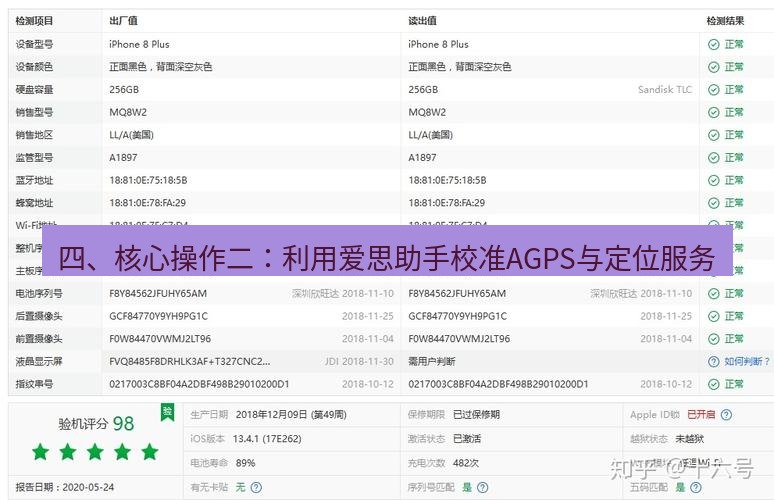Click GCF84770Y9YH9PG1C in 读出值 column
The image size is (774, 500).
pos(458,316)
